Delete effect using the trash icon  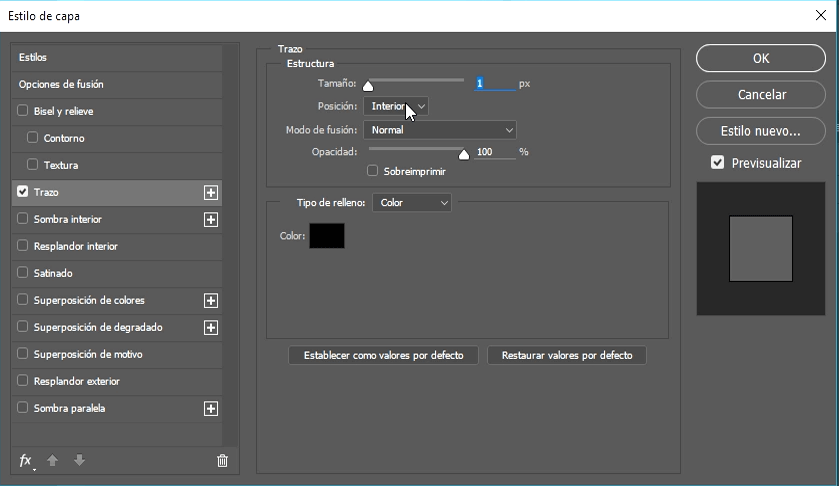222,460
